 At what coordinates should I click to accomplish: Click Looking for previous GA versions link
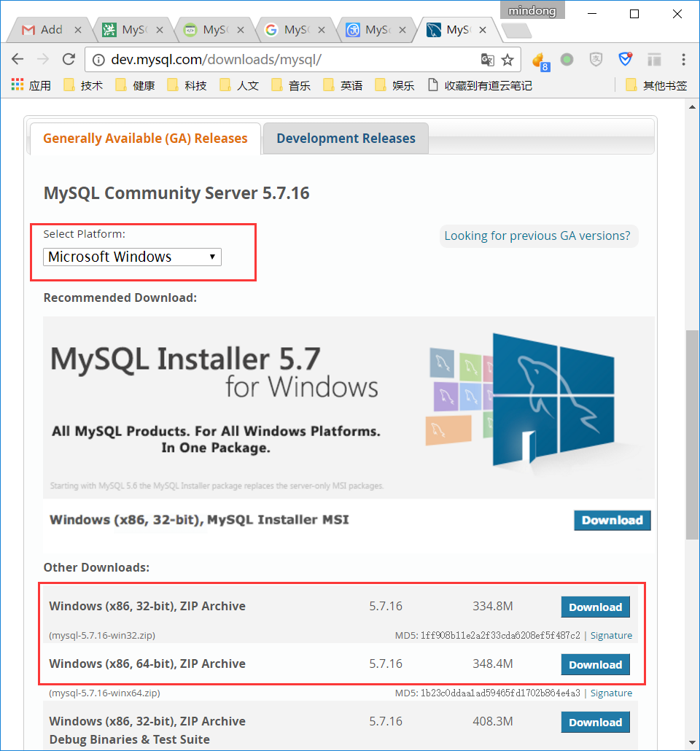point(537,236)
